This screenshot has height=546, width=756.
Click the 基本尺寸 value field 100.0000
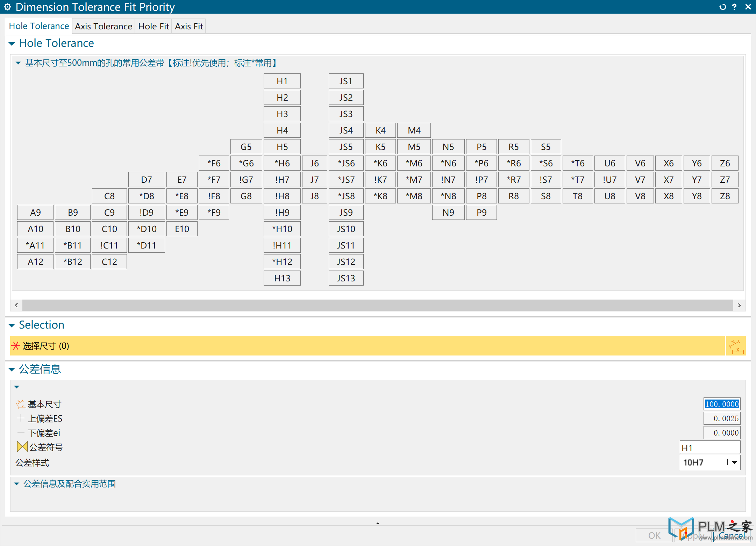(x=722, y=404)
